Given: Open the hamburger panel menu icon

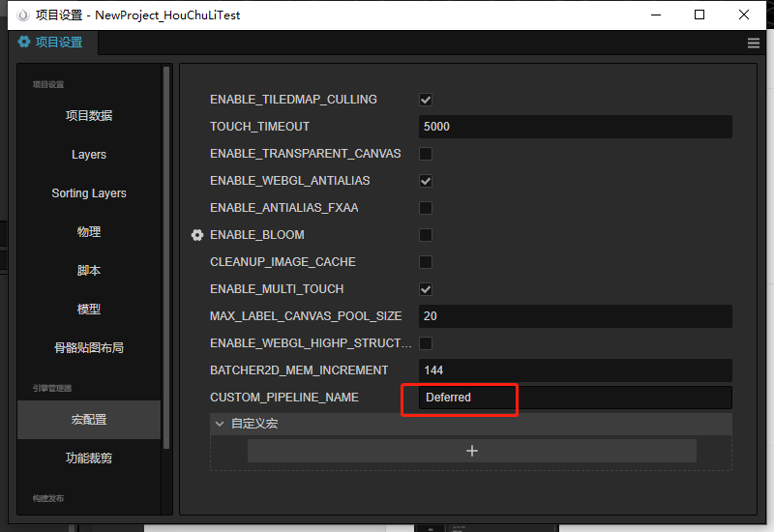Looking at the screenshot, I should (754, 43).
